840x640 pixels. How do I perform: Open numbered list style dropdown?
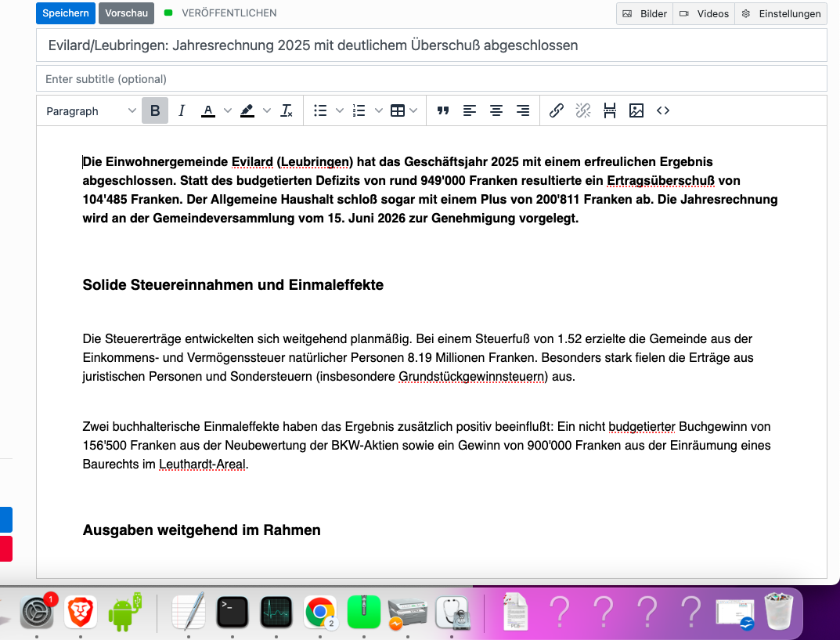[x=379, y=110]
